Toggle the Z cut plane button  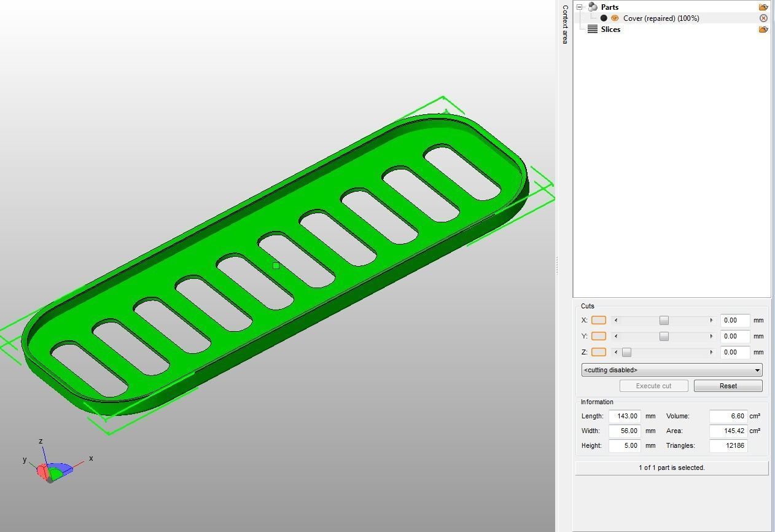(598, 352)
